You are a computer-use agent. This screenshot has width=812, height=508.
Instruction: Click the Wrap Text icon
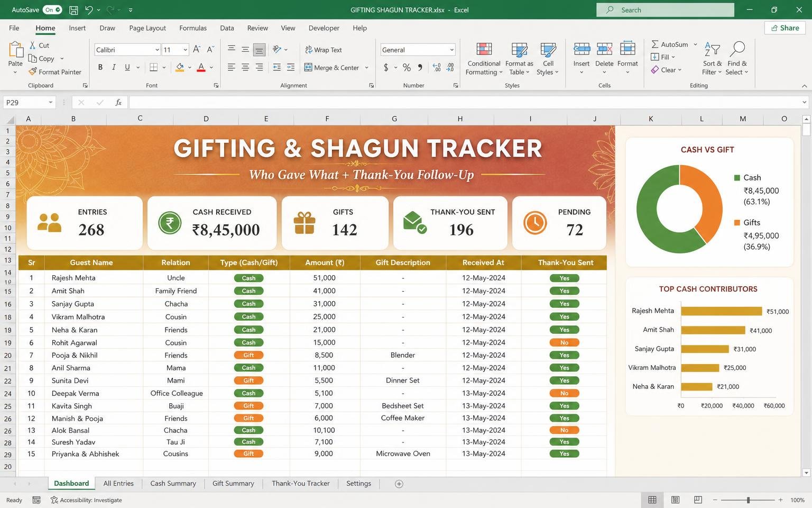pos(309,50)
